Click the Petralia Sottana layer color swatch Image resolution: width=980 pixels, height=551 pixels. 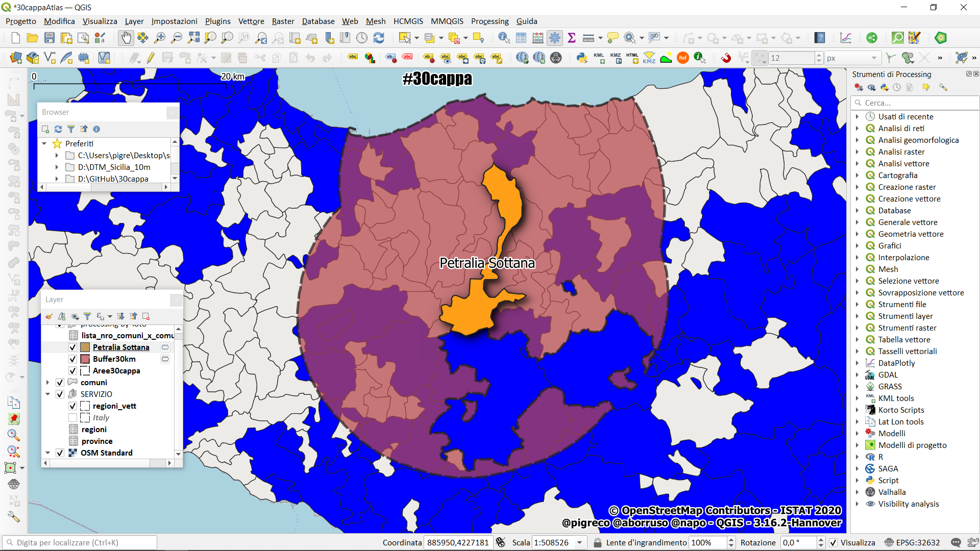85,347
